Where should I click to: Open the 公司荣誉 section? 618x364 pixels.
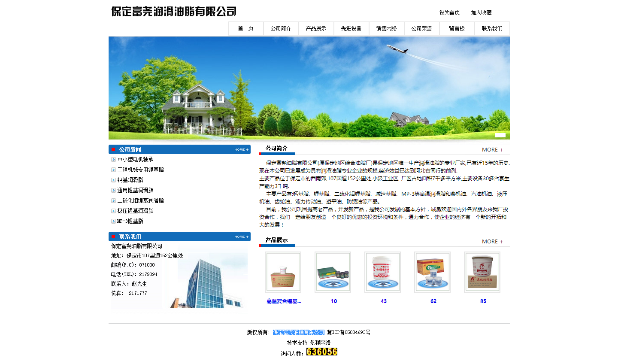tap(421, 28)
